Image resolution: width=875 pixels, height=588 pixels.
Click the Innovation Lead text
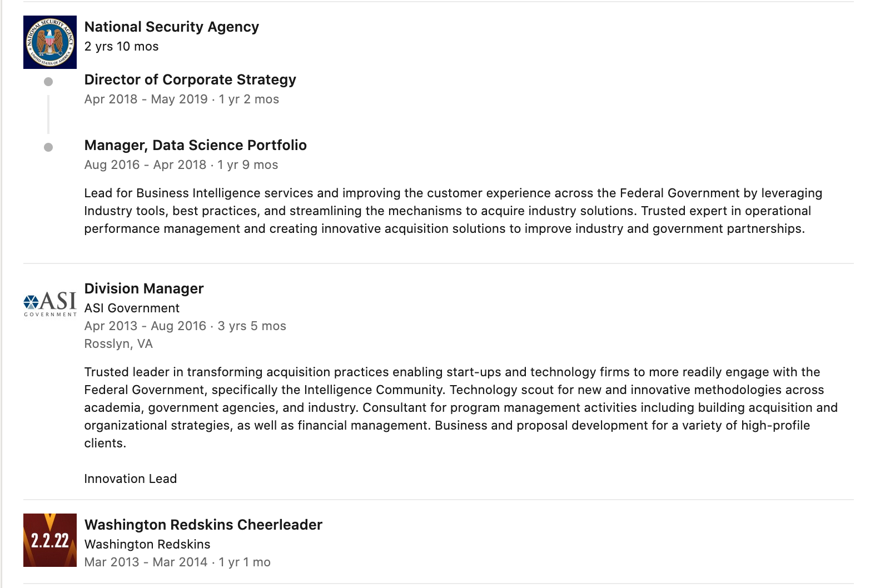pyautogui.click(x=131, y=479)
